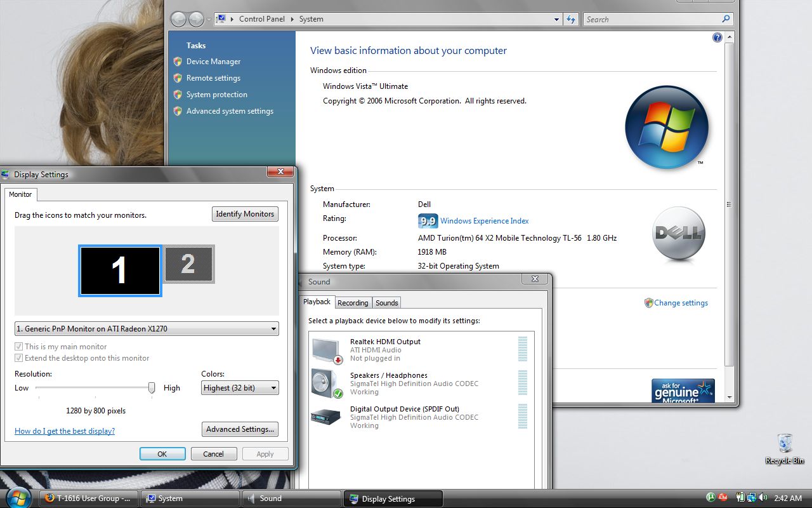Click the Control Panel breadcrumb
The width and height of the screenshot is (812, 508).
[262, 19]
